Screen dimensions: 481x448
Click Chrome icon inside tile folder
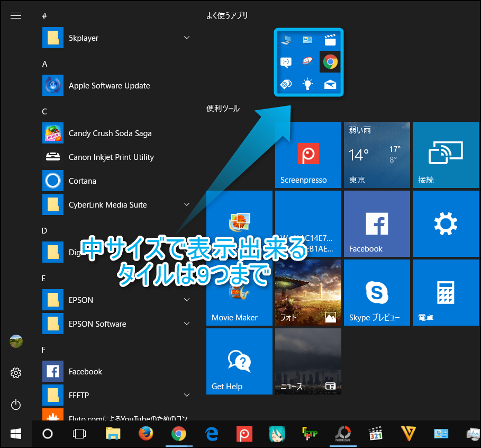tap(330, 62)
